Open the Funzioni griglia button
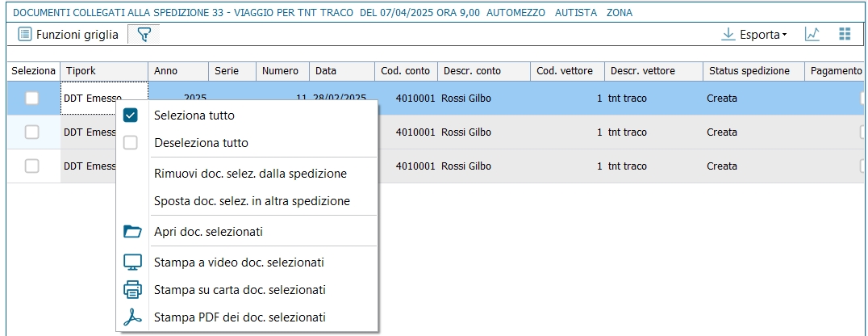868x336 pixels. pyautogui.click(x=69, y=35)
